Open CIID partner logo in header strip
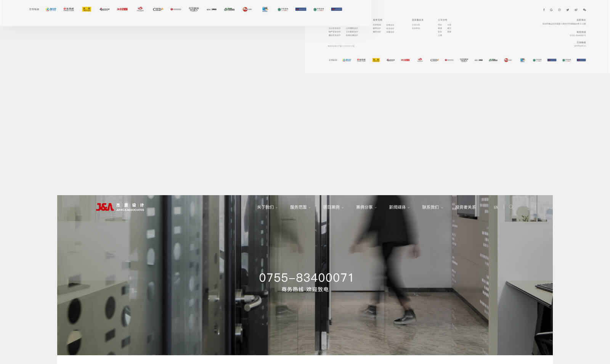 [158, 9]
